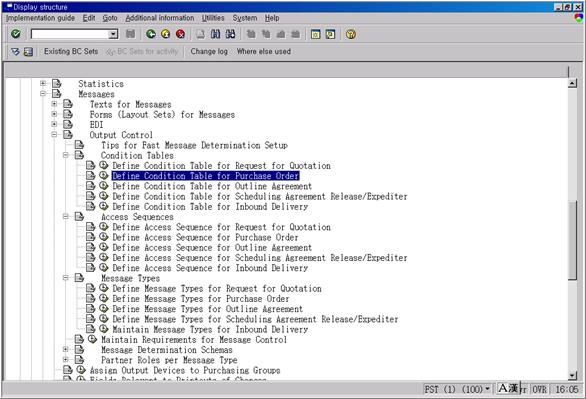Click execute icon for Condition Table Outline Agreement
The width and height of the screenshot is (586, 399).
(104, 185)
